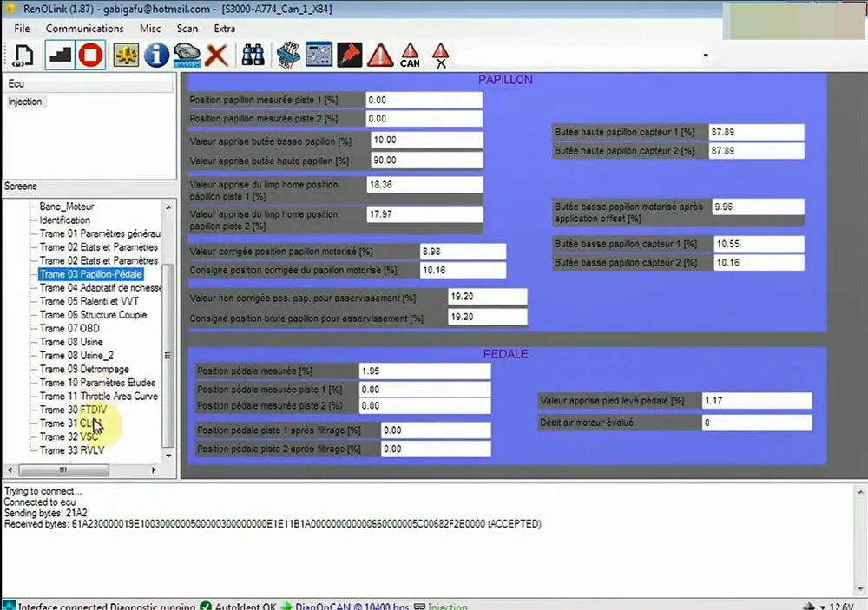Select the Injection ECU entry
The width and height of the screenshot is (868, 610).
25,102
